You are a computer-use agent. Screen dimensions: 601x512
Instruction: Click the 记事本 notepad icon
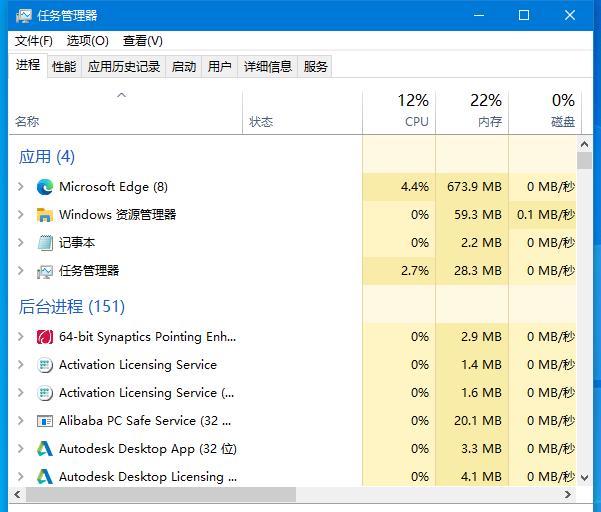45,243
